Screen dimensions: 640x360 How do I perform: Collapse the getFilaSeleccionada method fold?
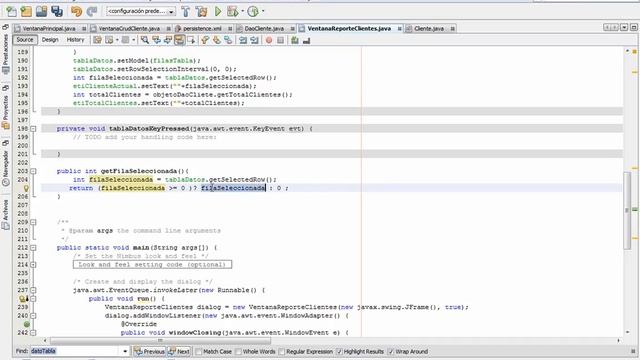click(x=33, y=171)
